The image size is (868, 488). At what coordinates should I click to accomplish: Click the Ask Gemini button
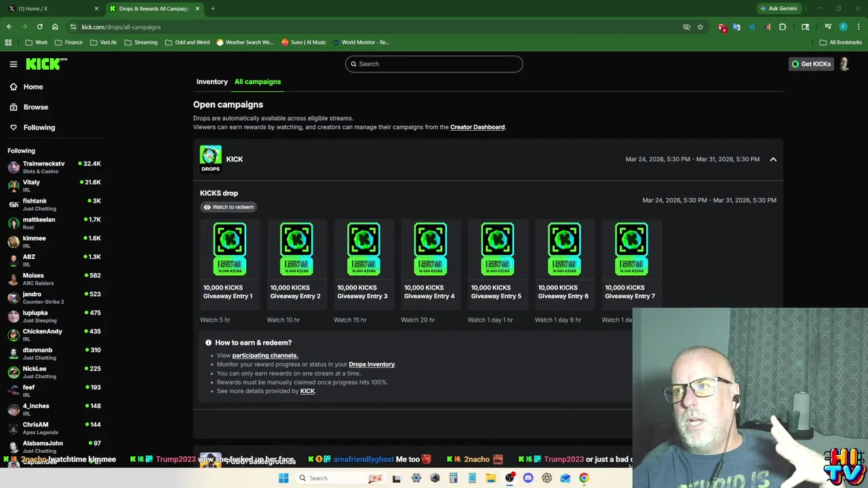(x=778, y=8)
